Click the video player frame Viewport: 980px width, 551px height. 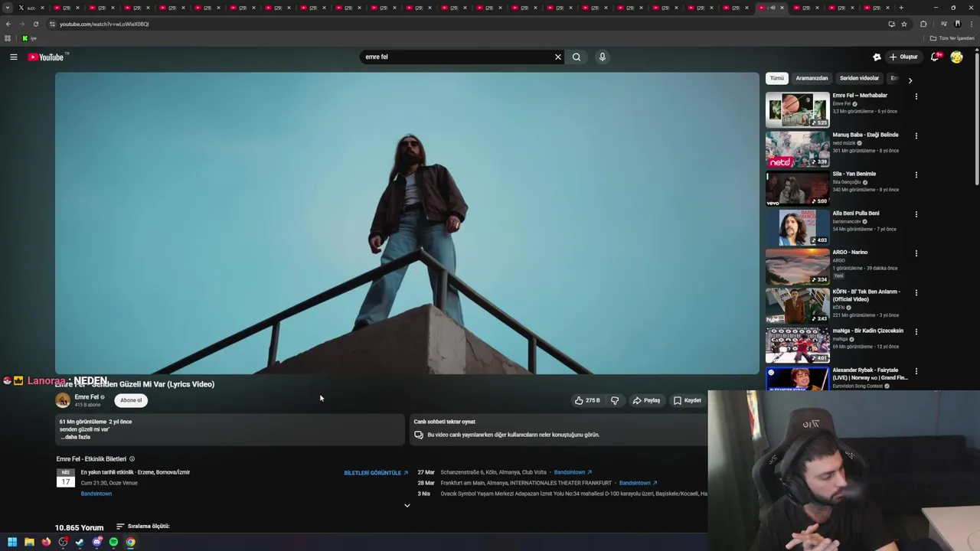[407, 223]
